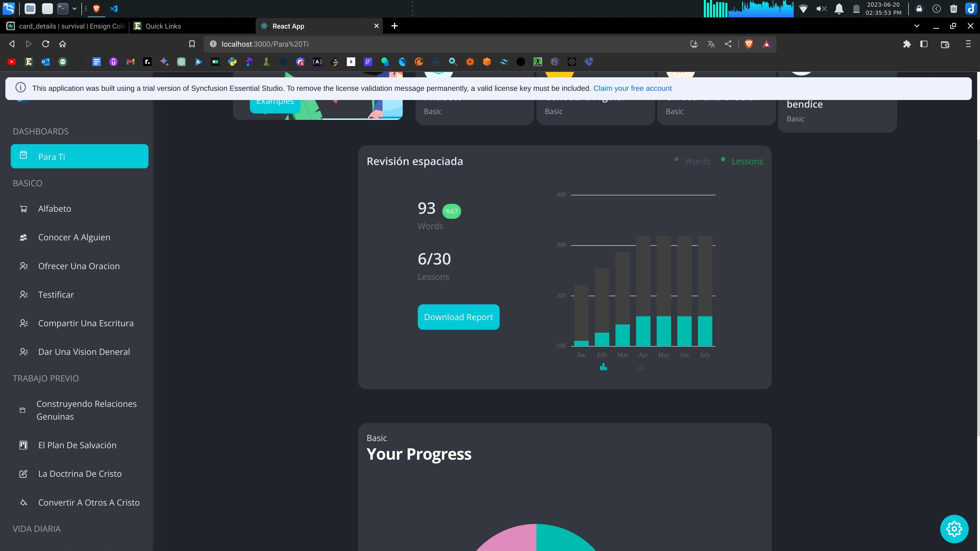The width and height of the screenshot is (980, 551).
Task: Click the share page icon
Action: (728, 44)
